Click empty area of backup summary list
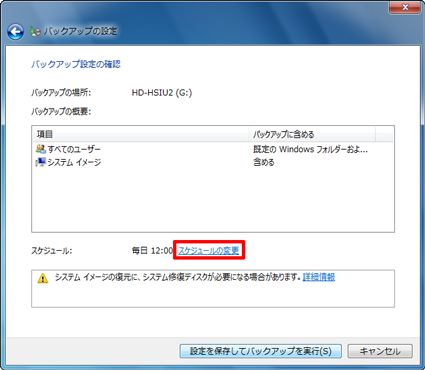The image size is (425, 370). (x=213, y=200)
